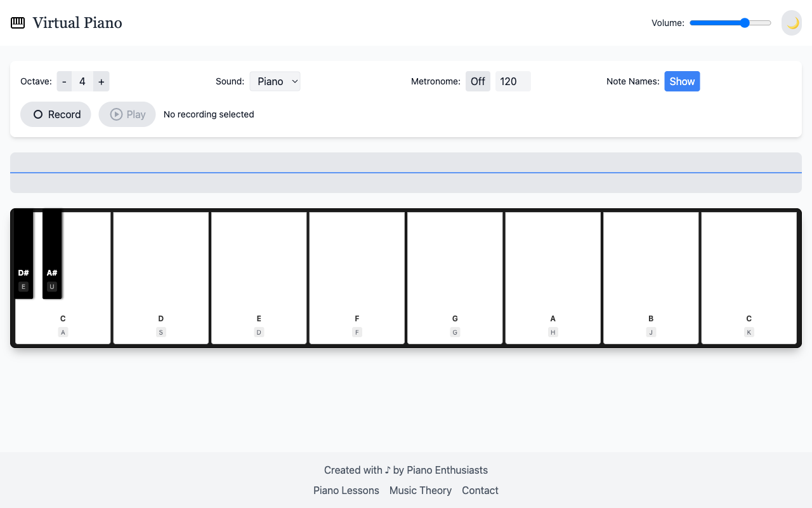Viewport: 812px width, 508px height.
Task: Visit the Music Theory page
Action: pos(420,490)
